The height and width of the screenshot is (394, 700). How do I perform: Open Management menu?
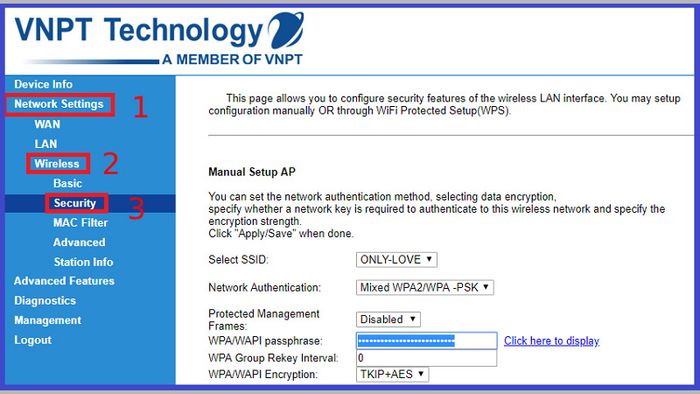[x=47, y=320]
